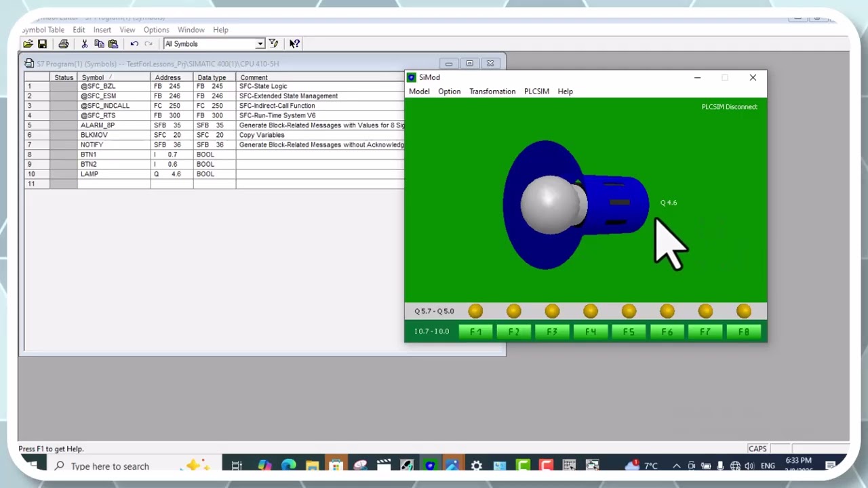Click the 'SFC-State Logic' comment cell
This screenshot has width=868, height=488.
320,86
